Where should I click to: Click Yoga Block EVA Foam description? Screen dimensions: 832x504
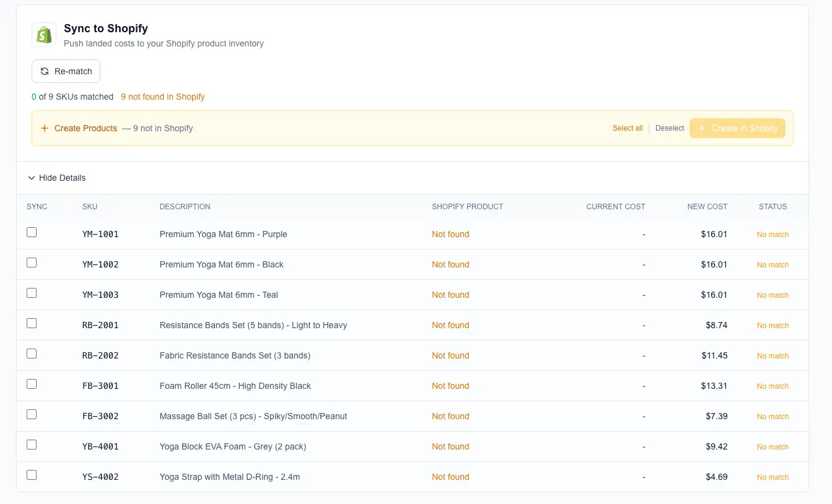[233, 447]
